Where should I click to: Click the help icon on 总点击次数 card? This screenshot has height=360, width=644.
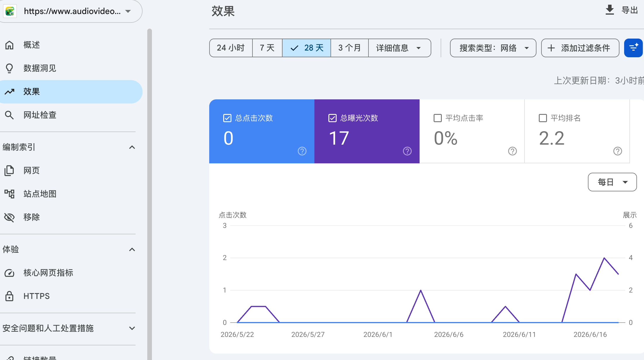[x=302, y=151]
